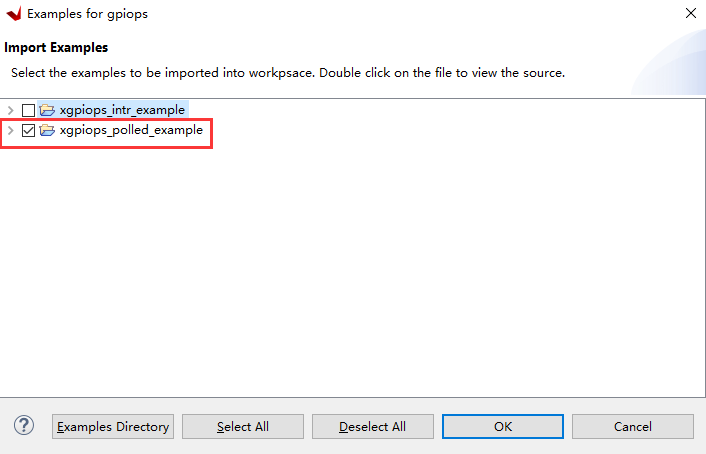Close the Examples for gpiops window
The height and width of the screenshot is (454, 706).
click(x=690, y=14)
